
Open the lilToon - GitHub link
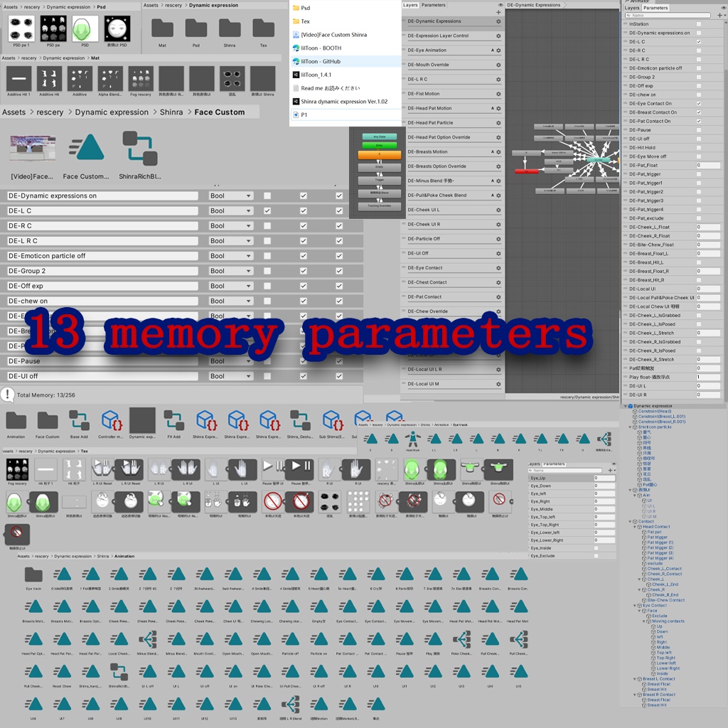tap(321, 61)
